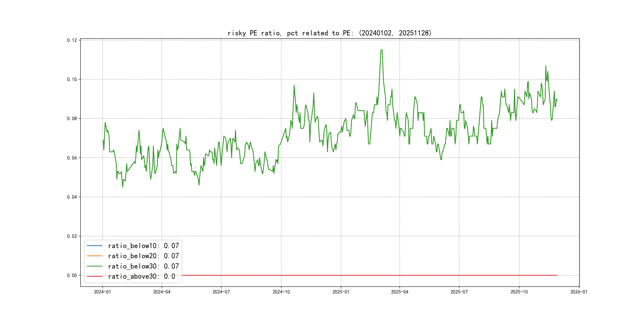
Task: Click the 2024-07 x-axis tick label
Action: click(x=221, y=292)
